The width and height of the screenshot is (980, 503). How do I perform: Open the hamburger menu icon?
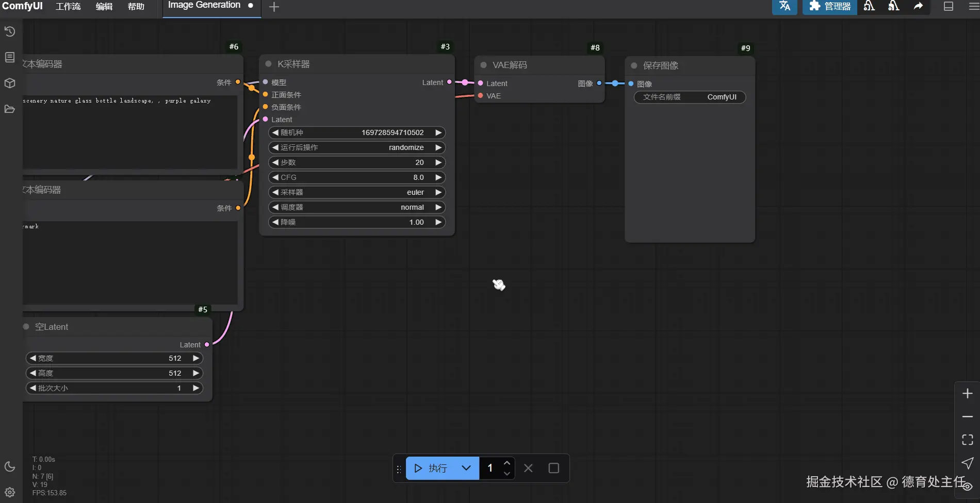(x=973, y=6)
